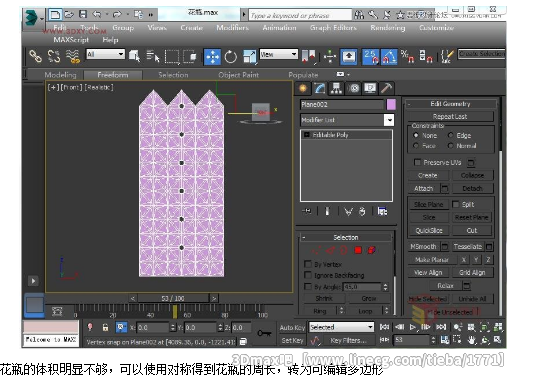Toggle the Percent Snap icon
The height and width of the screenshot is (379, 544).
[407, 56]
